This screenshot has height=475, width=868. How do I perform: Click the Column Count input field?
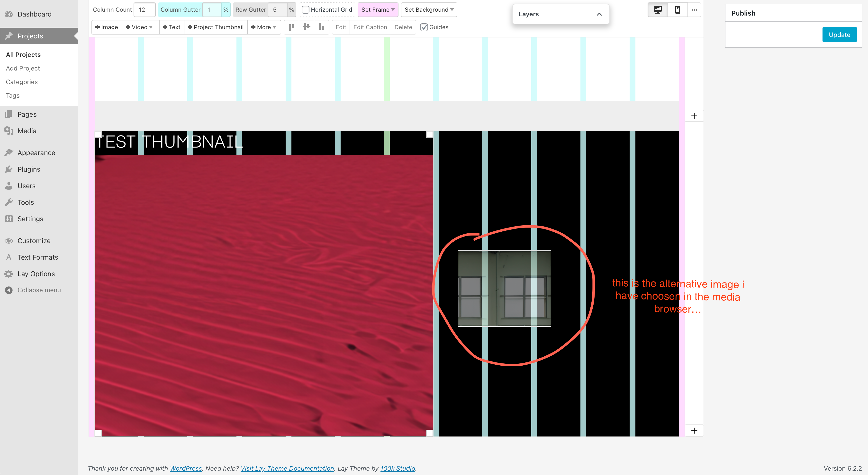145,10
